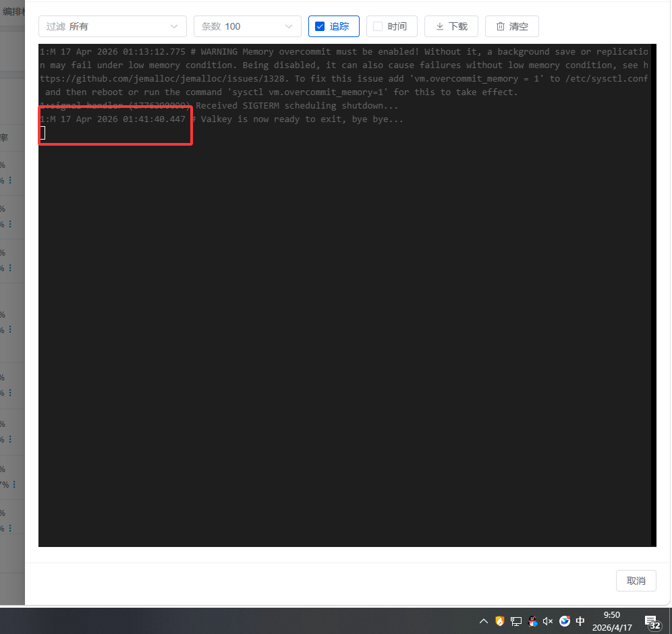The height and width of the screenshot is (634, 672).
Task: Open the orange shield security tray icon
Action: tap(500, 621)
